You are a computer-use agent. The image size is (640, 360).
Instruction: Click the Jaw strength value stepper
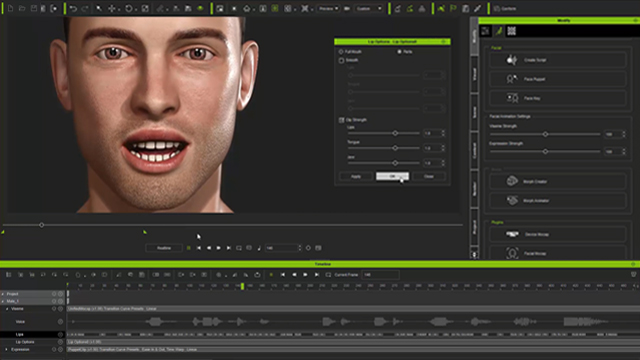pyautogui.click(x=443, y=163)
